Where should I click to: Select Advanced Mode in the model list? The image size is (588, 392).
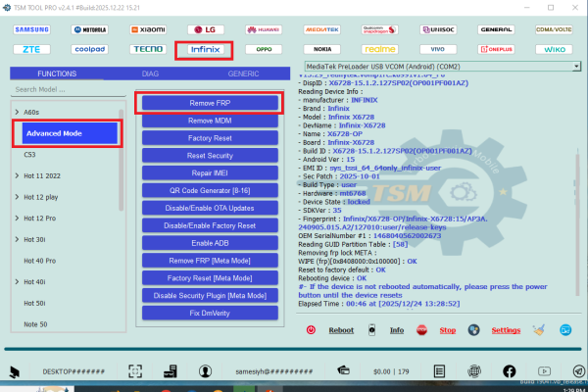[70, 133]
